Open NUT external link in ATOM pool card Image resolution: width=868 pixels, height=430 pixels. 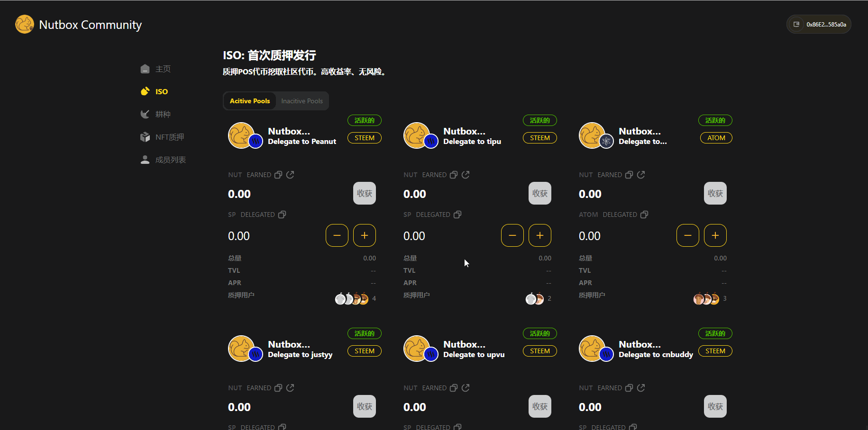pyautogui.click(x=641, y=175)
